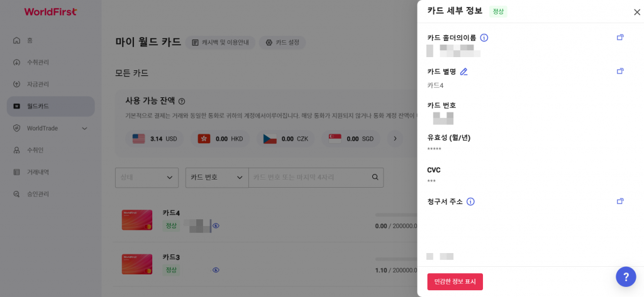
Task: Toggle the eye icon on 카드4 row
Action: click(216, 225)
